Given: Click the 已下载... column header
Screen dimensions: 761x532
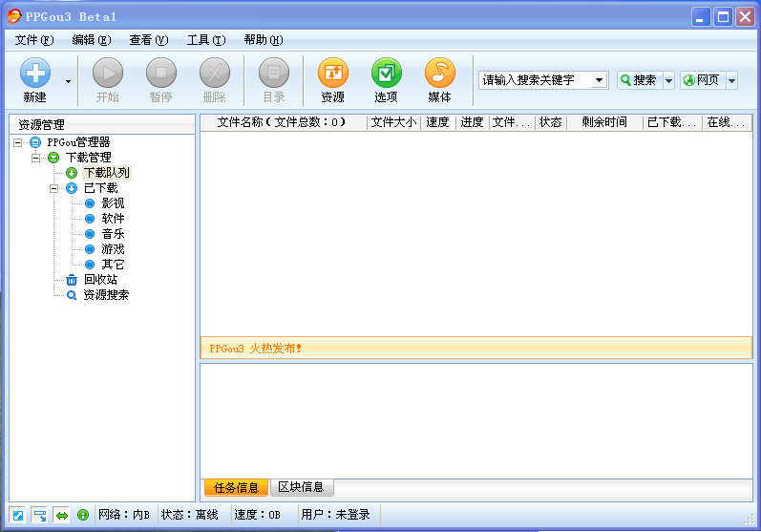Looking at the screenshot, I should pyautogui.click(x=672, y=122).
